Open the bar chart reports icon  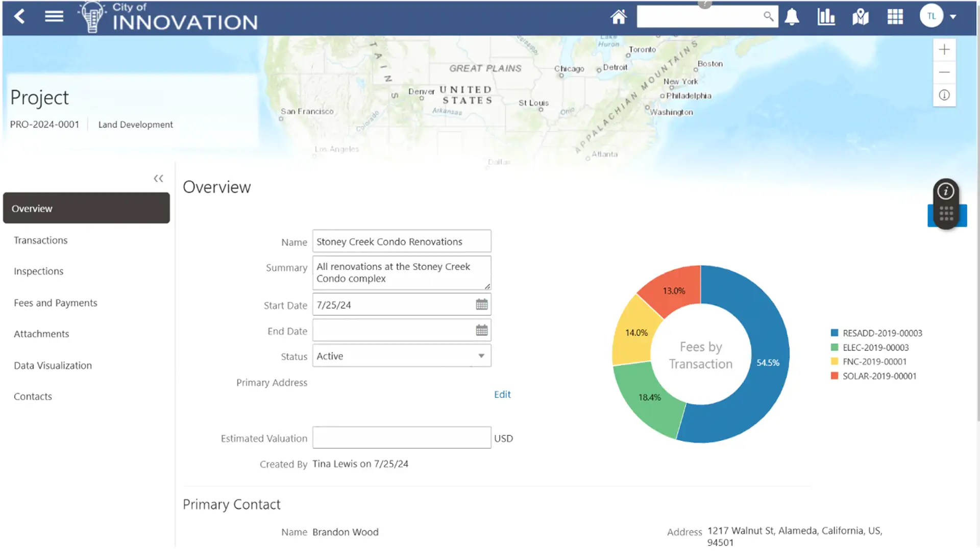[826, 17]
